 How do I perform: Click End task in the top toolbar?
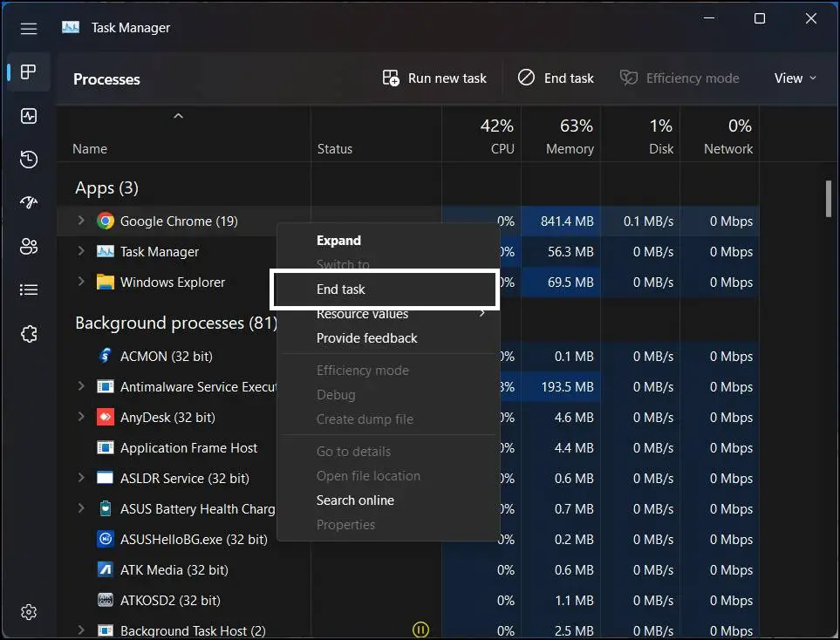556,78
